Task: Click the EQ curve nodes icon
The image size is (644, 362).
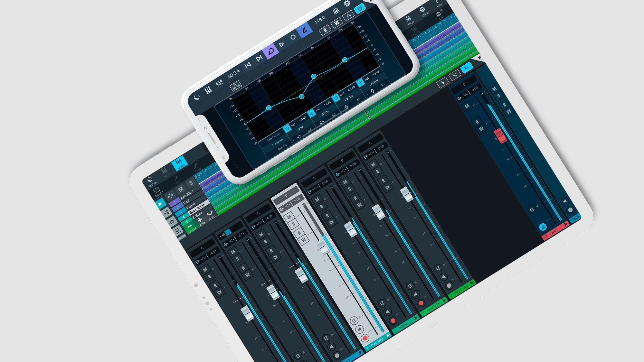Action: click(x=348, y=16)
